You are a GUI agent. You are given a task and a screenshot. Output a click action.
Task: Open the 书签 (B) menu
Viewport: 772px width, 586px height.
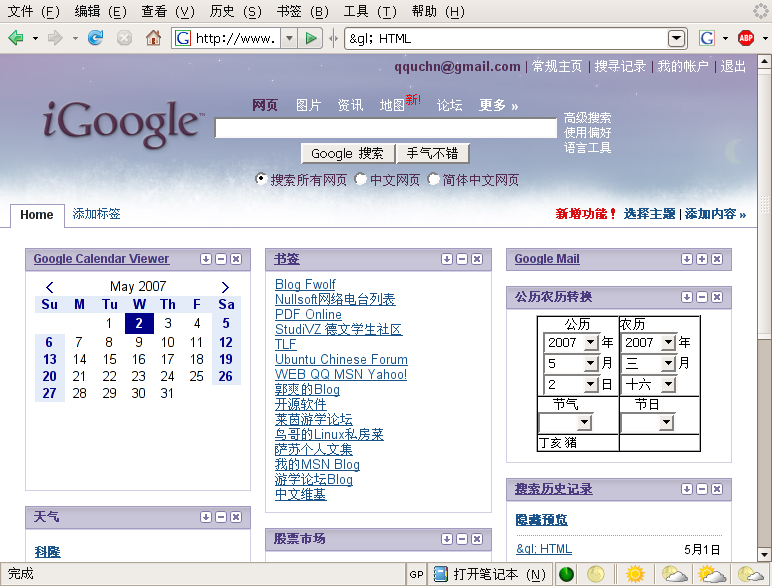pos(303,11)
